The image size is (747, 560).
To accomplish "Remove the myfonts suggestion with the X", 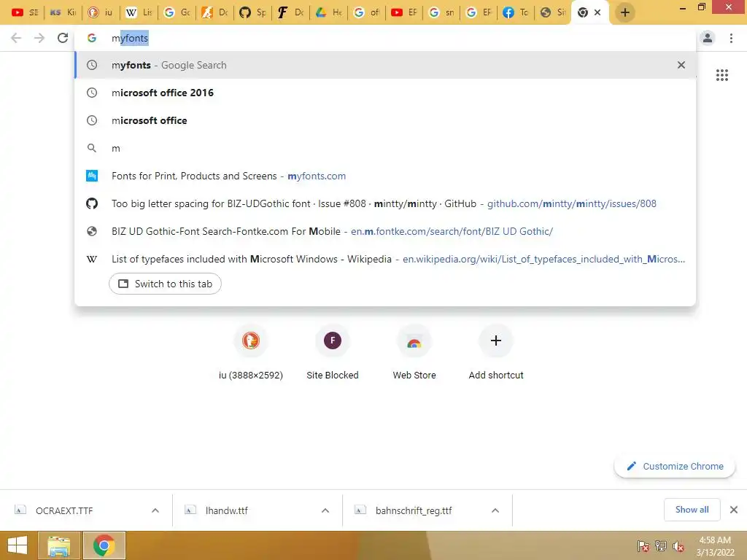I will [x=681, y=65].
